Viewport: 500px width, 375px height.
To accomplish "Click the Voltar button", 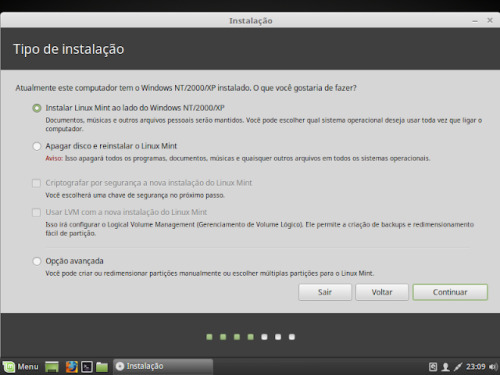I will [x=382, y=292].
